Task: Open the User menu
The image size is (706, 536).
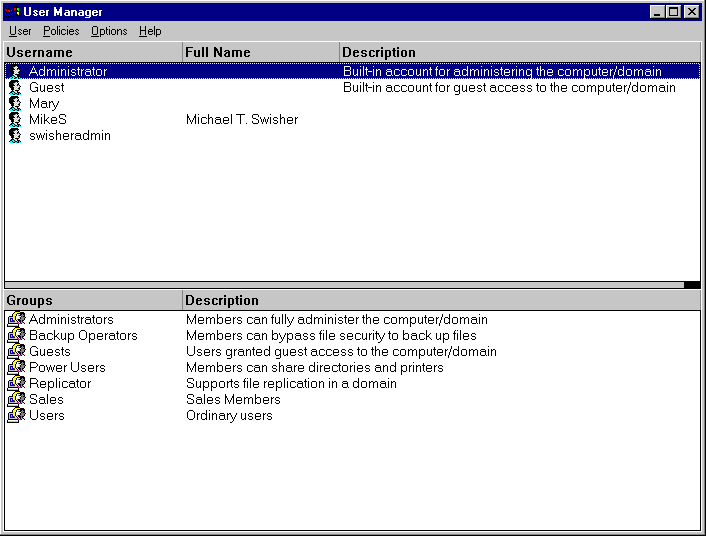Action: point(20,31)
